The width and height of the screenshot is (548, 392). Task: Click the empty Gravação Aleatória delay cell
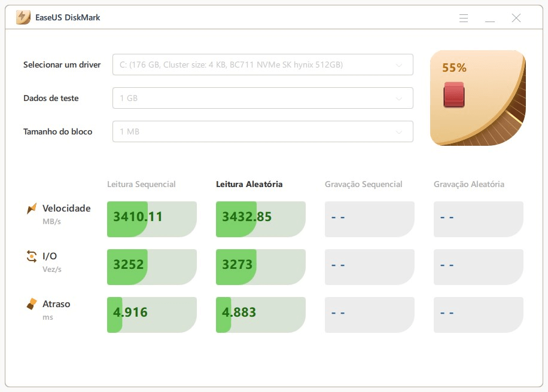tap(479, 315)
